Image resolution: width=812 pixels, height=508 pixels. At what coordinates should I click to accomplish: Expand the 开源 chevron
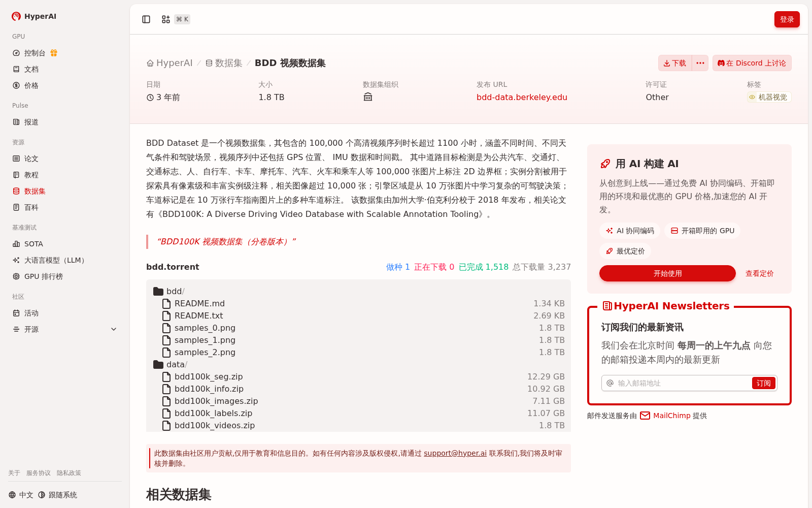114,329
